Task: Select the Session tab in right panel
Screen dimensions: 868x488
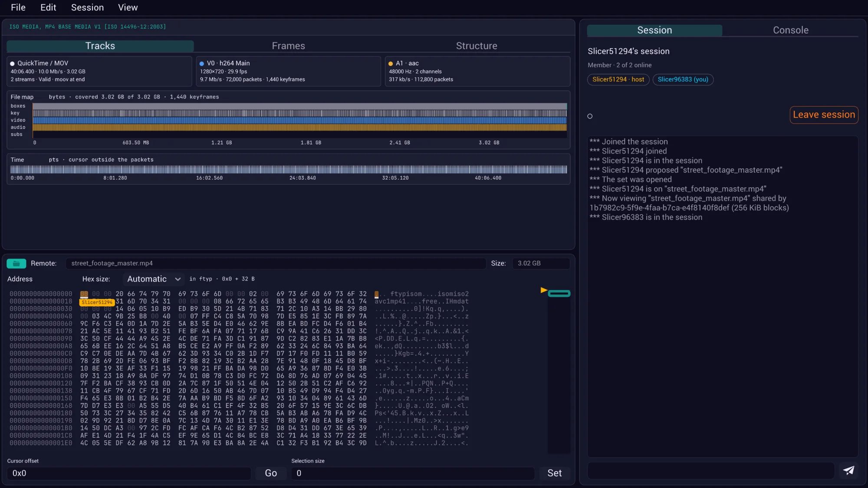Action: 654,30
